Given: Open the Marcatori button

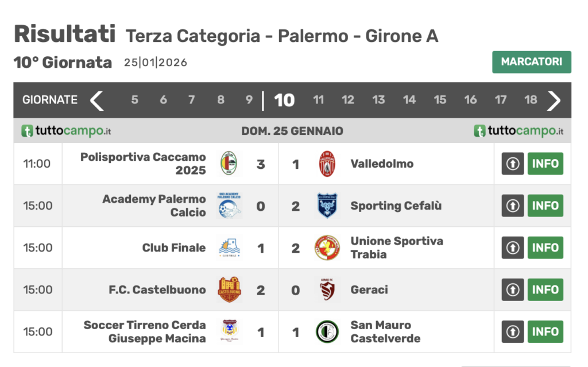Looking at the screenshot, I should [531, 62].
